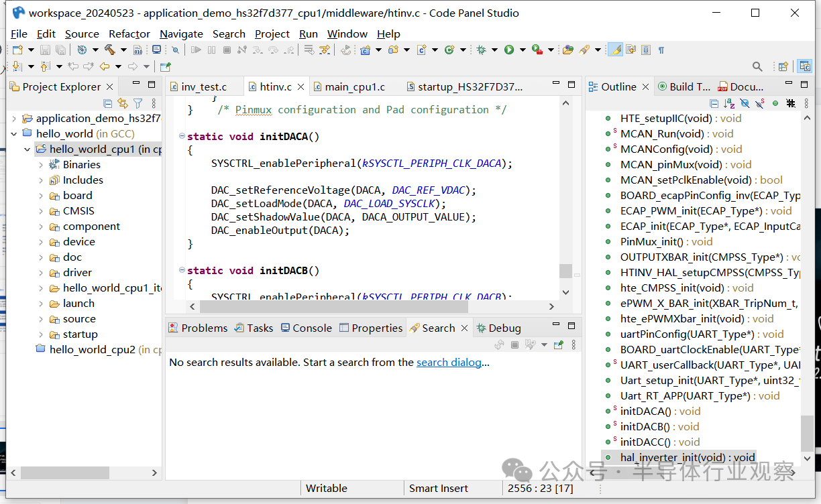Click the Search magnifier icon in toolbar
The height and width of the screenshot is (504, 821).
[757, 66]
